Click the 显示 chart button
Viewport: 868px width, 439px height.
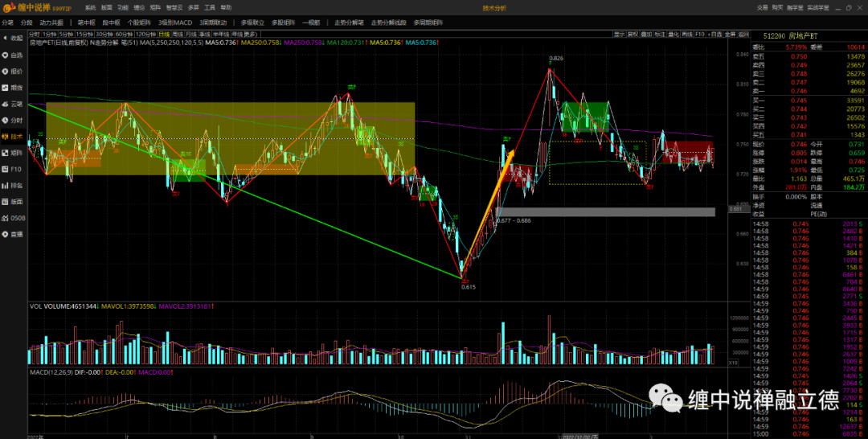pyautogui.click(x=619, y=35)
